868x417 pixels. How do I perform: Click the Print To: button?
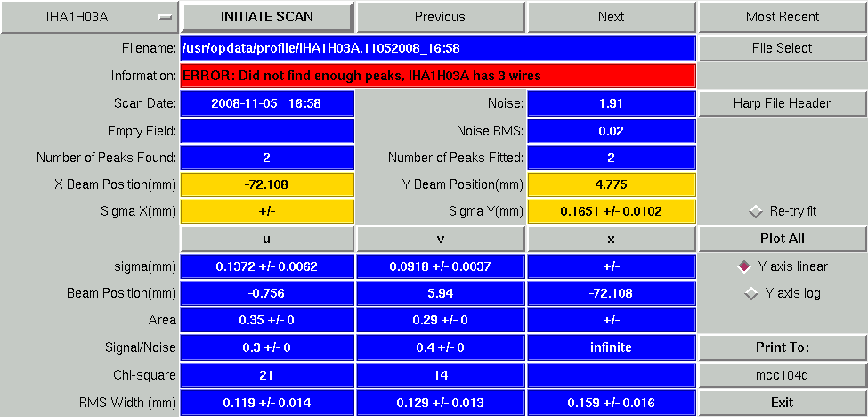tap(783, 347)
